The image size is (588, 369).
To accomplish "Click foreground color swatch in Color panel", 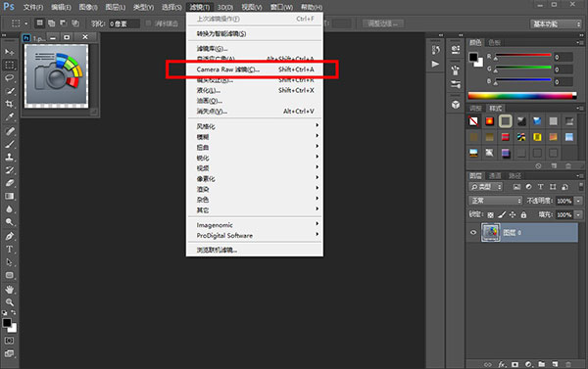I will pyautogui.click(x=473, y=58).
